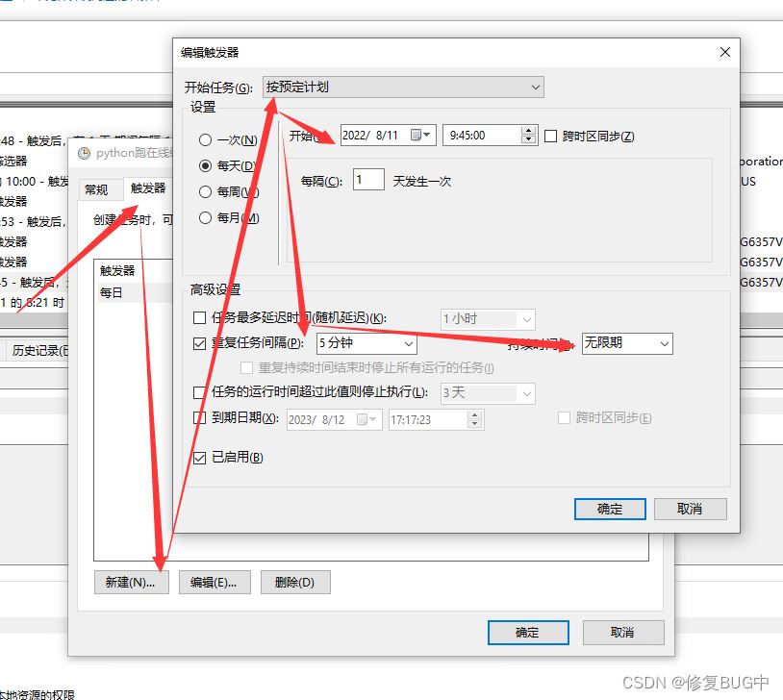The width and height of the screenshot is (783, 700).
Task: Enable 跨时区同步(Z) checkbox
Action: pos(550,136)
